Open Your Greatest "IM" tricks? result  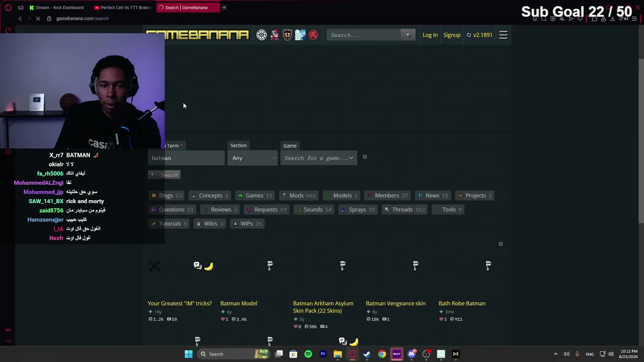point(180,303)
